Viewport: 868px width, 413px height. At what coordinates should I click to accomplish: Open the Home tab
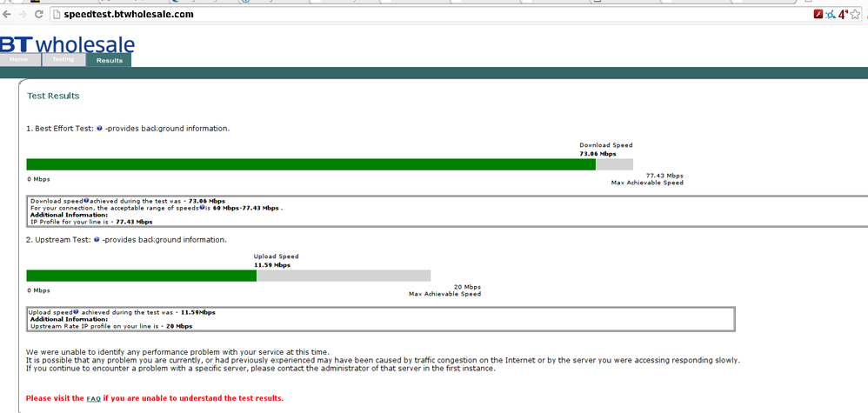tap(20, 60)
